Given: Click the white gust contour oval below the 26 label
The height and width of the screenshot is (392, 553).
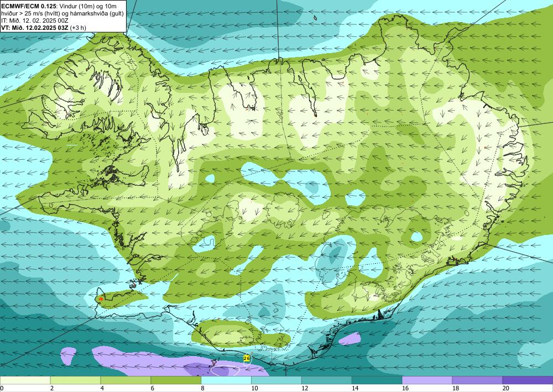Looking at the screenshot, I should click(x=225, y=370).
